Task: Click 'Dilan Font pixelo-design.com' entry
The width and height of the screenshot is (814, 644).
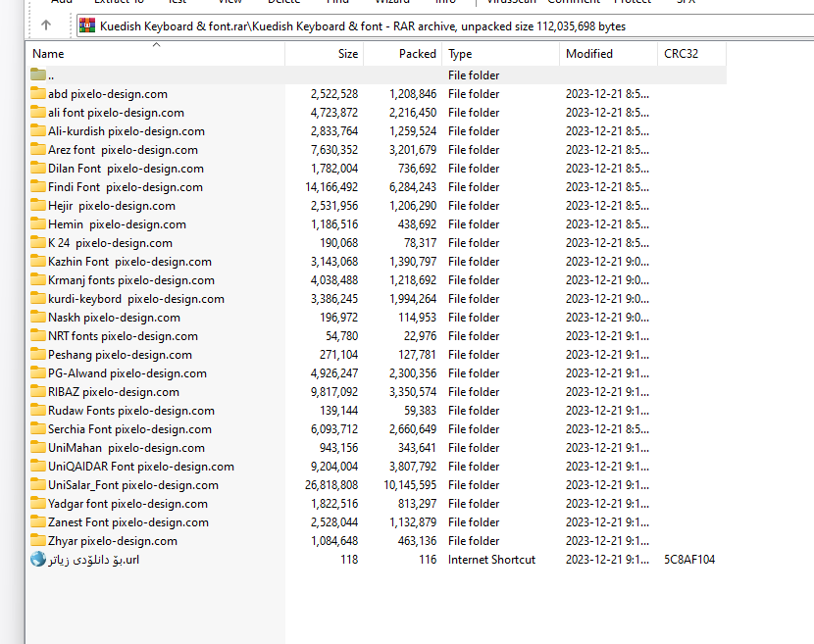Action: pyautogui.click(x=126, y=169)
